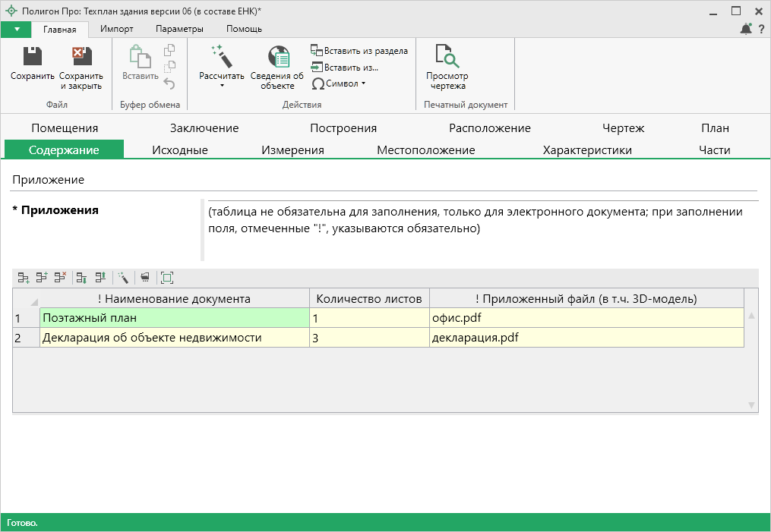Screen dimensions: 771x532
Task: Click the delete row icon in table toolbar
Action: [x=61, y=278]
